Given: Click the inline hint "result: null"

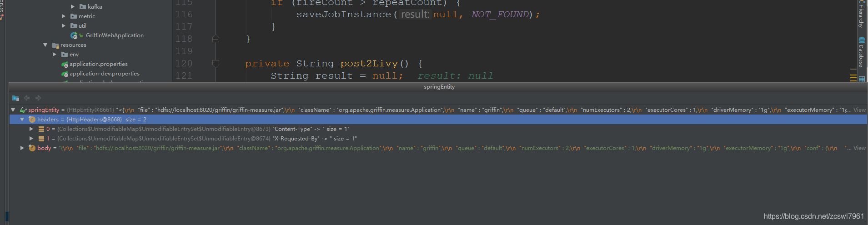Looking at the screenshot, I should coord(455,75).
